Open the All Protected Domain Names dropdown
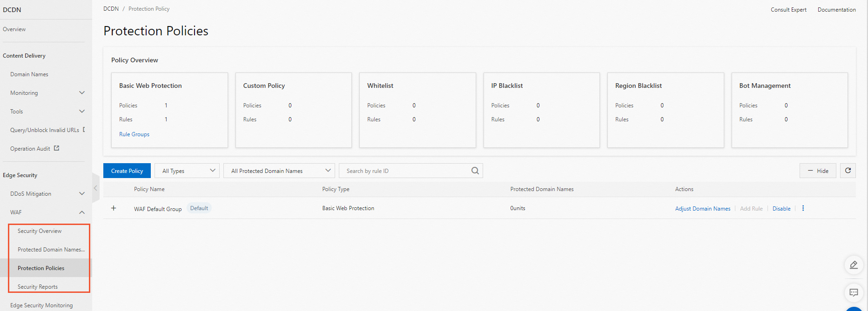 (279, 171)
